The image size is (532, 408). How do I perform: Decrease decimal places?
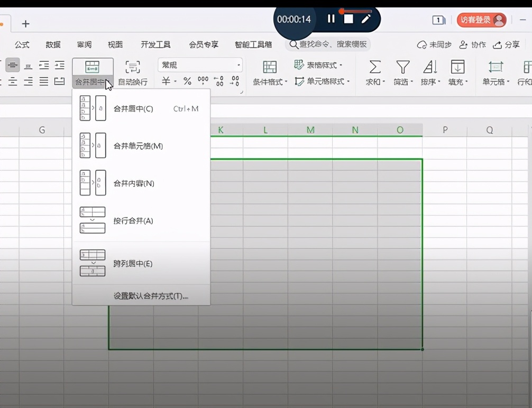click(234, 81)
